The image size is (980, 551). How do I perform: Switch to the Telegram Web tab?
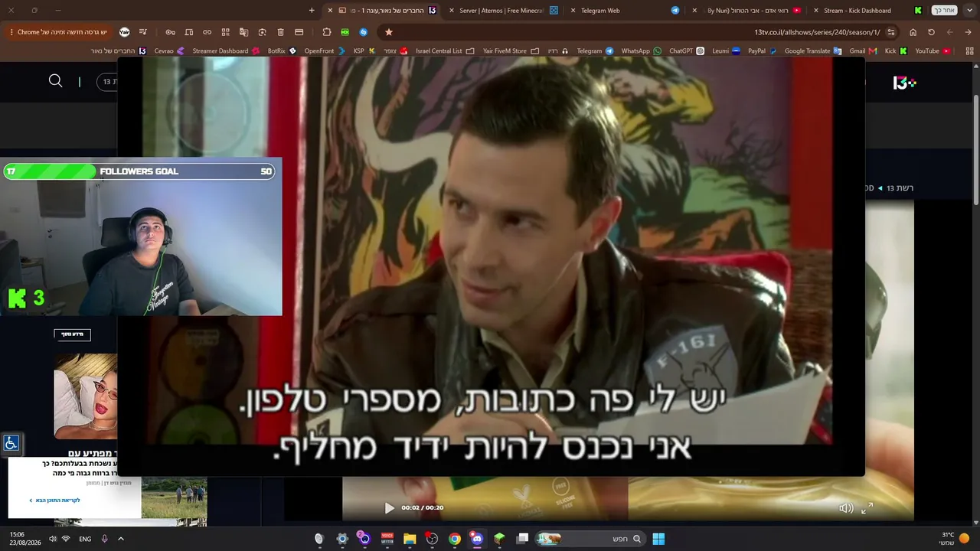(x=624, y=11)
